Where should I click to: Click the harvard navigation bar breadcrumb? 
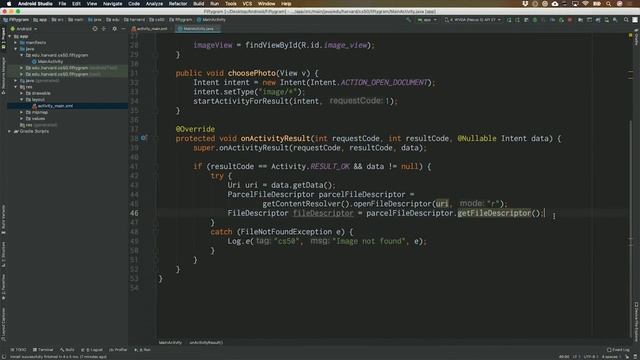134,20
